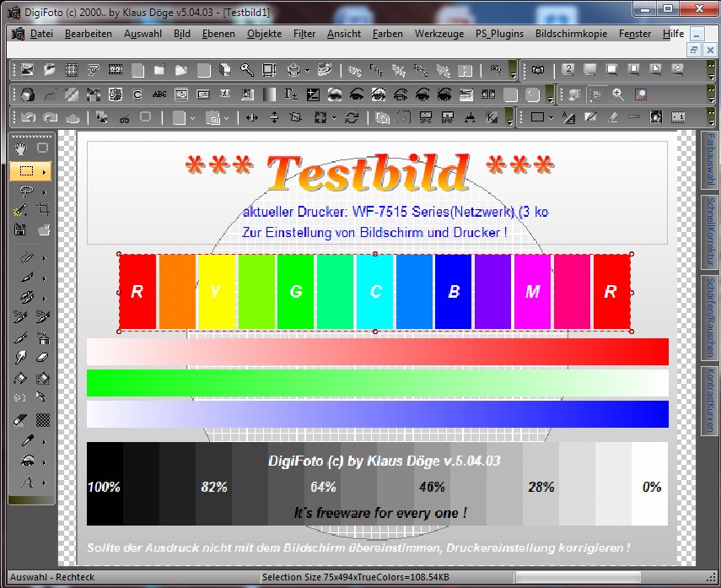Image resolution: width=721 pixels, height=588 pixels.
Task: Click the magnifier zoom-in icon
Action: point(618,94)
